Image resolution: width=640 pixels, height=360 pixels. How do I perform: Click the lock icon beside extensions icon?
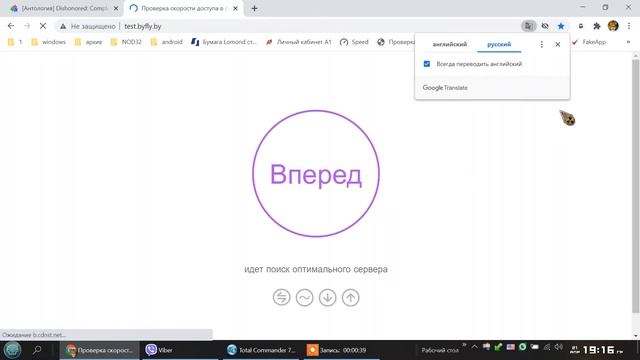click(x=580, y=26)
